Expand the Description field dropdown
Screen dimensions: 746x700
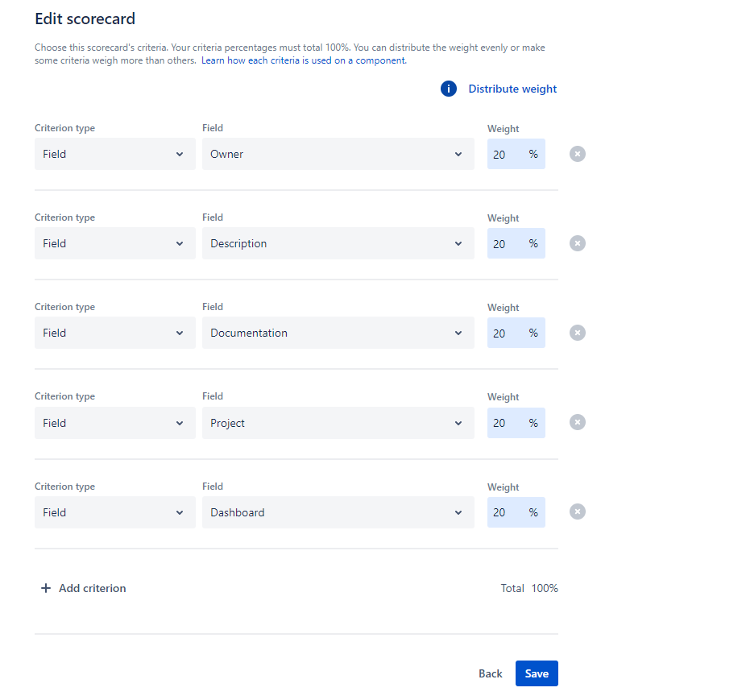pos(338,243)
